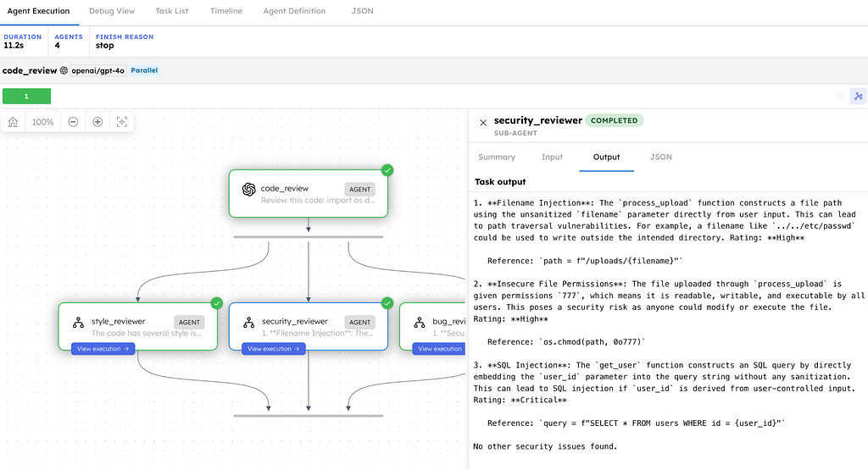Screen dimensions: 868x470
Task: Select the Summary tab in side panel
Action: 497,157
